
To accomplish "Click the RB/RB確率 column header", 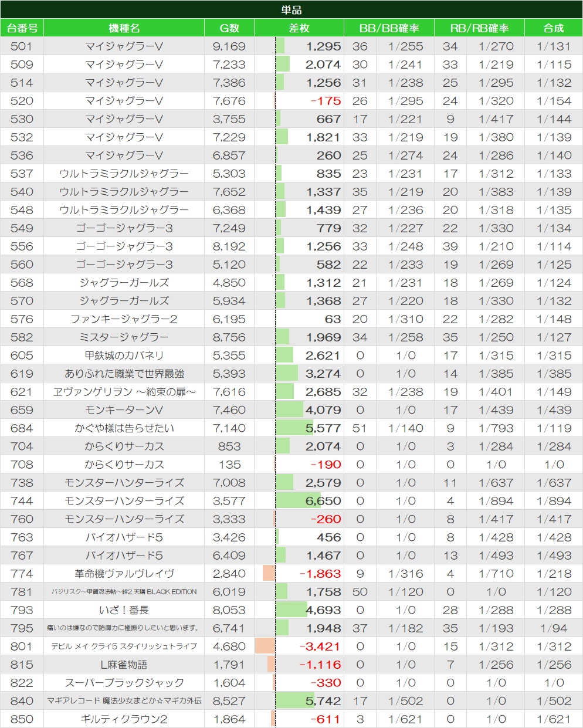I will (480, 28).
